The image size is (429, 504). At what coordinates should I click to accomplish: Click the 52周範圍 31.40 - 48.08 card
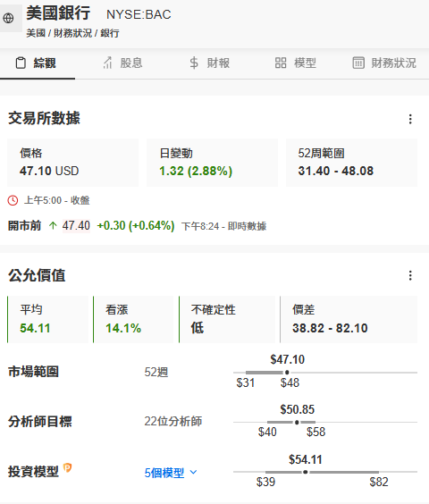(x=352, y=163)
